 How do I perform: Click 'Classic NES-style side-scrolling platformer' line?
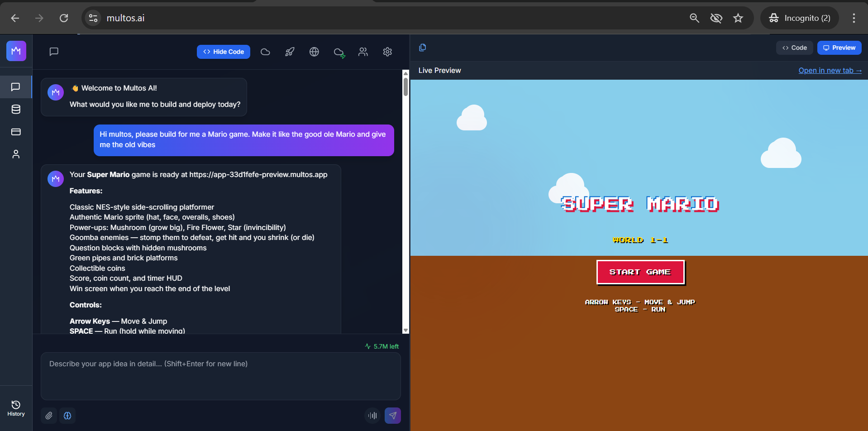click(142, 207)
